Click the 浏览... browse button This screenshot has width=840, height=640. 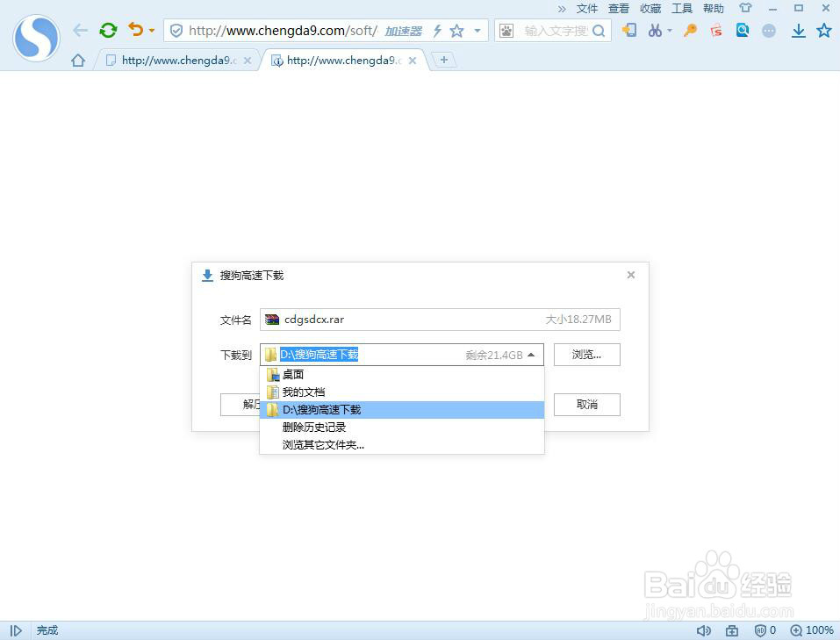pos(586,355)
